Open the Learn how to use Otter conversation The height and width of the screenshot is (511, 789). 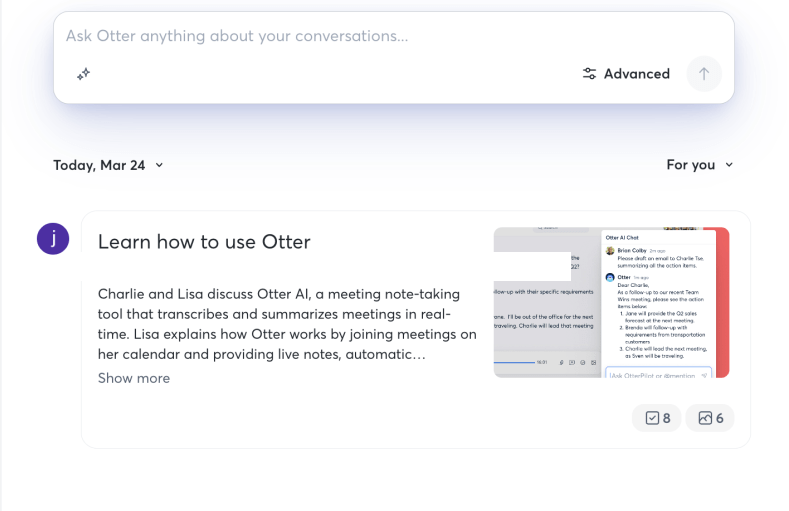point(204,242)
